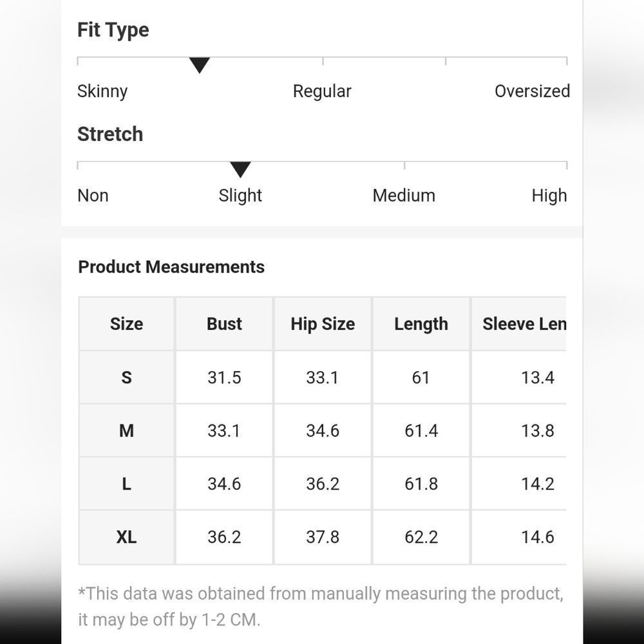644x644 pixels.
Task: Select the M size row label
Action: (x=126, y=431)
